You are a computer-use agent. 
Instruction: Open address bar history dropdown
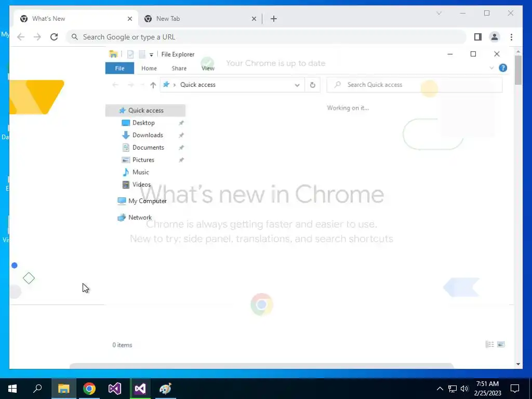point(297,85)
